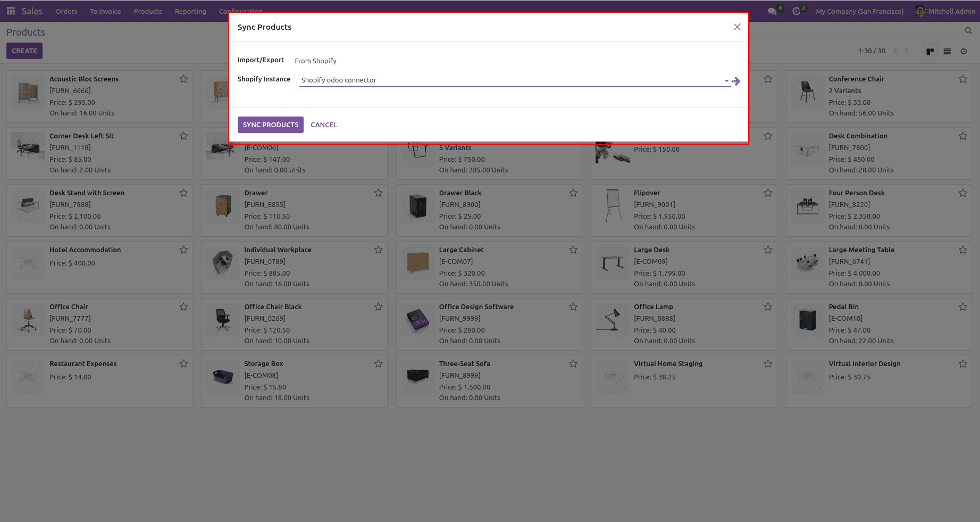Open the activities clock icon
This screenshot has width=980, height=522.
[x=796, y=11]
